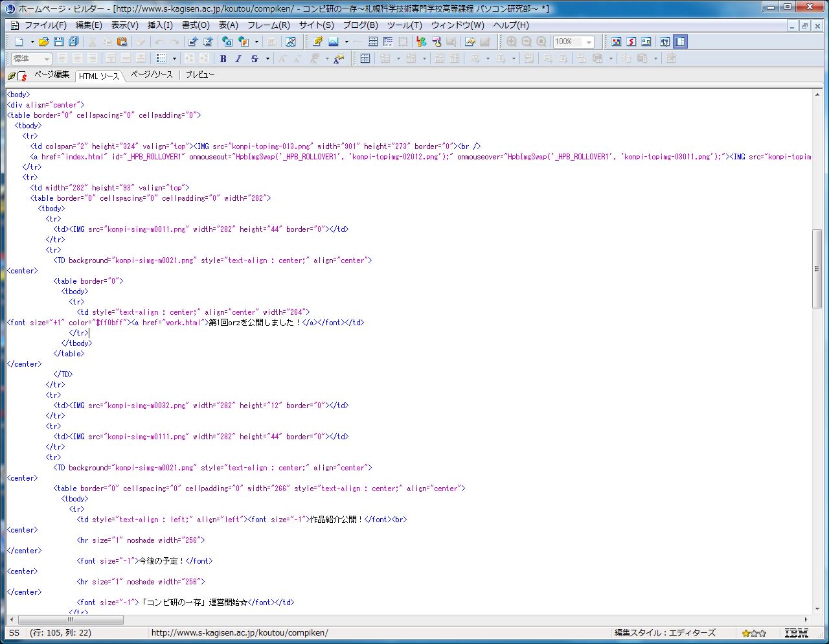Open the logo creator icon
This screenshot has width=829, height=644.
[x=422, y=41]
